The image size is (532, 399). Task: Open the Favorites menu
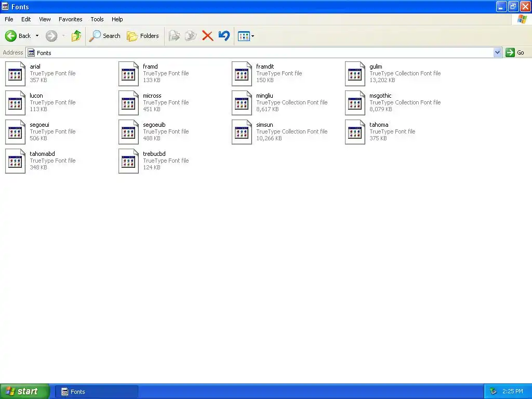(x=70, y=19)
